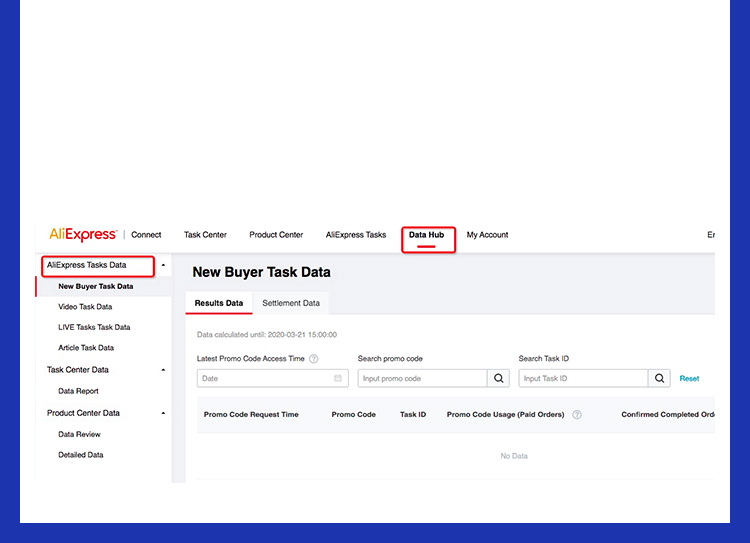Click the Confirmed Completed Orders column header
The height and width of the screenshot is (543, 750).
[x=668, y=415]
